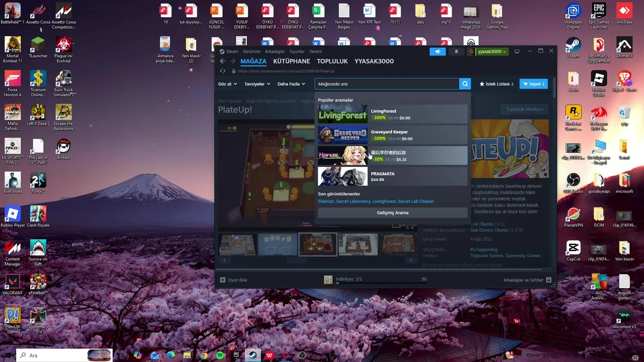Screen dimensions: 644x362
Task: Click the Spotify icon in the taskbar
Action: [220, 355]
